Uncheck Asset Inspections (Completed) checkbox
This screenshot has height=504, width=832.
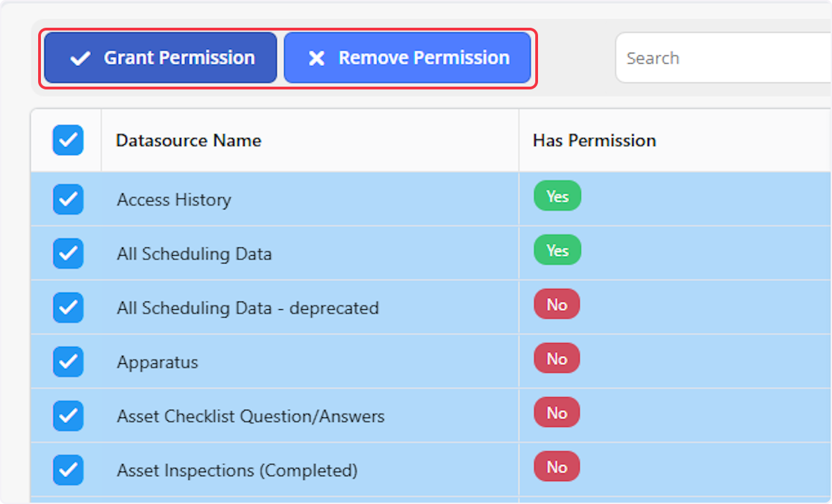(68, 470)
